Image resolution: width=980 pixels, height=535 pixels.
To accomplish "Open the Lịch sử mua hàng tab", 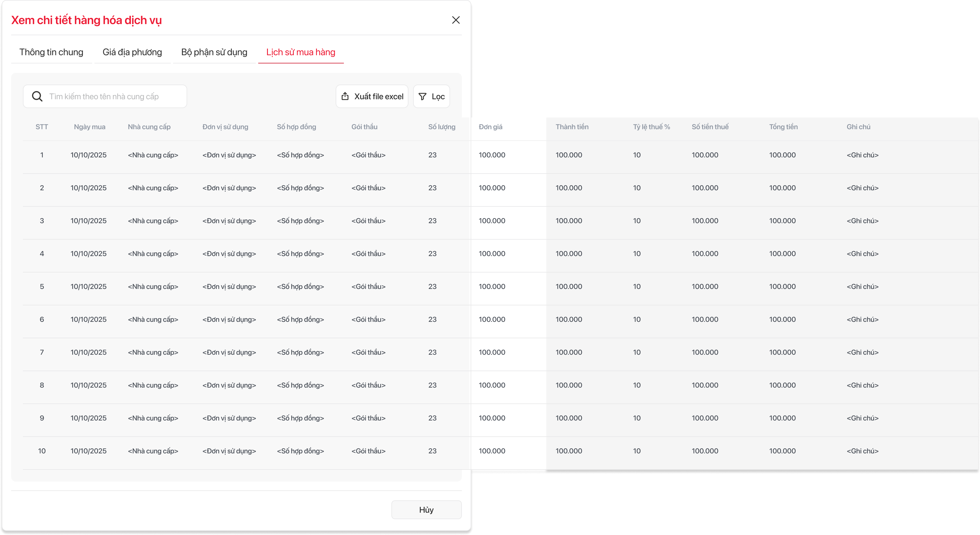I will [300, 52].
